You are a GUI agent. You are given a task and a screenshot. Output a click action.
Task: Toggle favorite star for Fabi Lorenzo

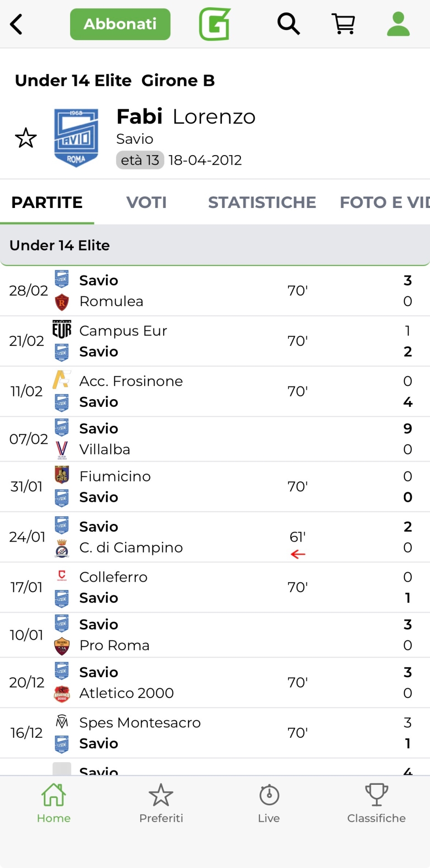(26, 138)
